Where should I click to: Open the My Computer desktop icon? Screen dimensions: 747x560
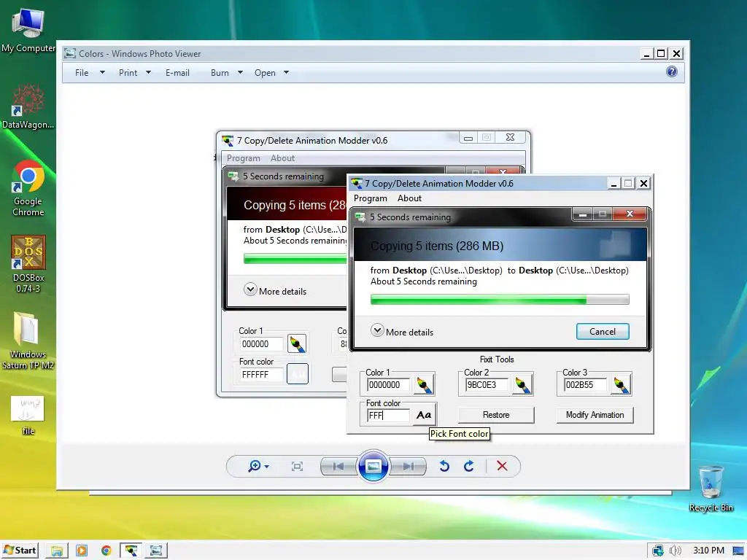coord(28,30)
